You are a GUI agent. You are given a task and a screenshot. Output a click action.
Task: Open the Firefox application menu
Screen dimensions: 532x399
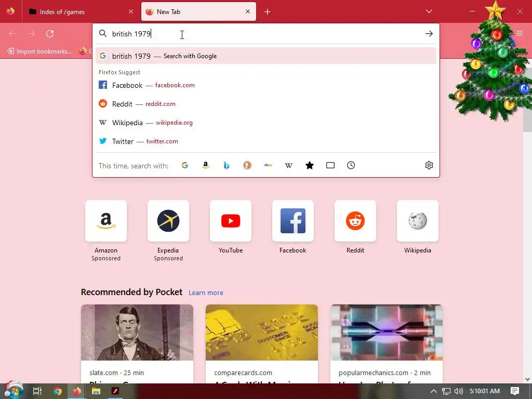tap(520, 33)
